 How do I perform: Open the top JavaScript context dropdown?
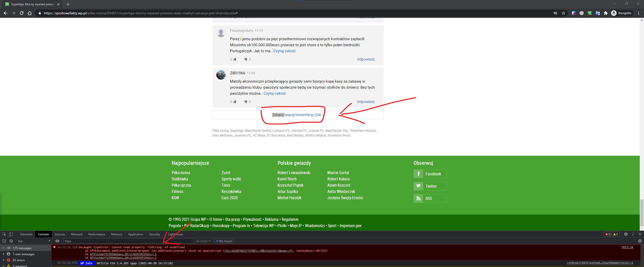(34, 241)
